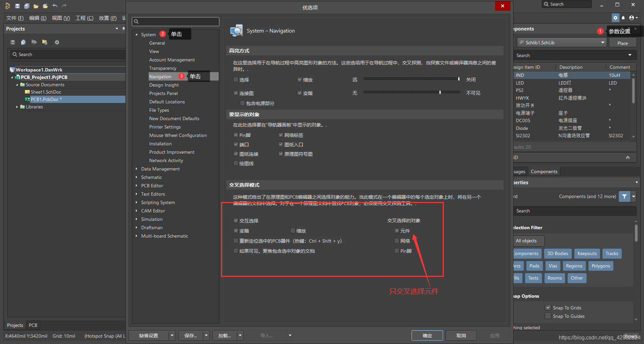
Task: Toggle the 网络标签 checkbox
Action: pos(281,135)
